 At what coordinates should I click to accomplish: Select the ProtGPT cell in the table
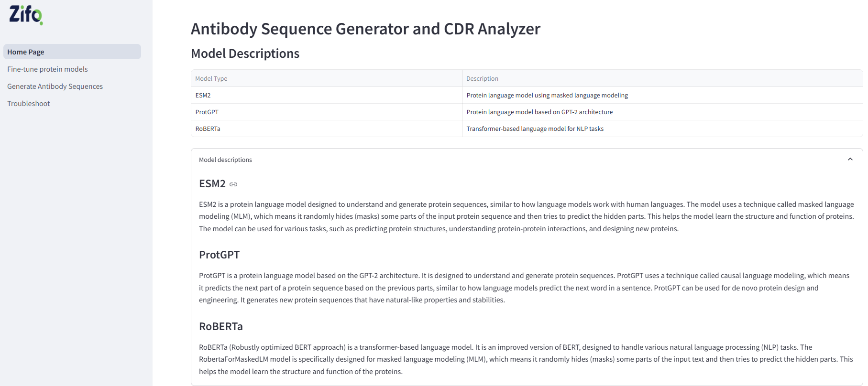point(207,112)
